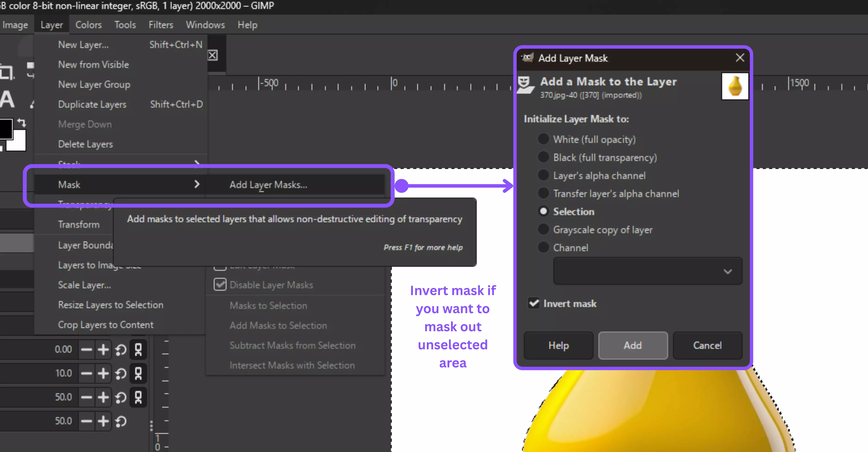Click the plus stepper next to the 0.00 field
Image resolution: width=868 pixels, height=452 pixels.
(x=103, y=349)
